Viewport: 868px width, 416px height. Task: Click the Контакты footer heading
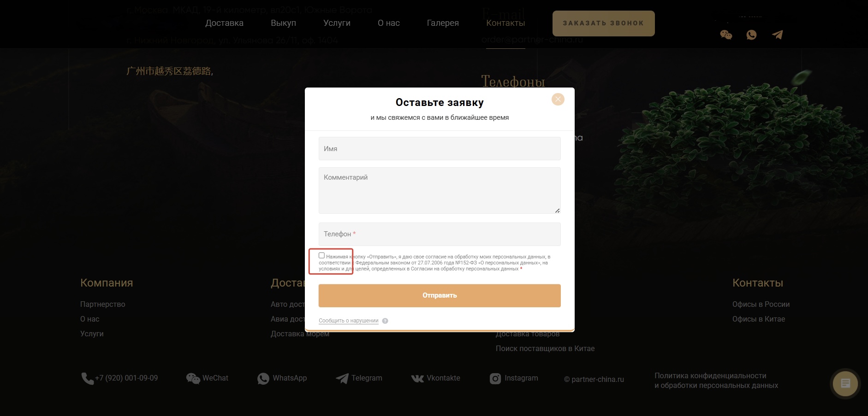pyautogui.click(x=758, y=283)
